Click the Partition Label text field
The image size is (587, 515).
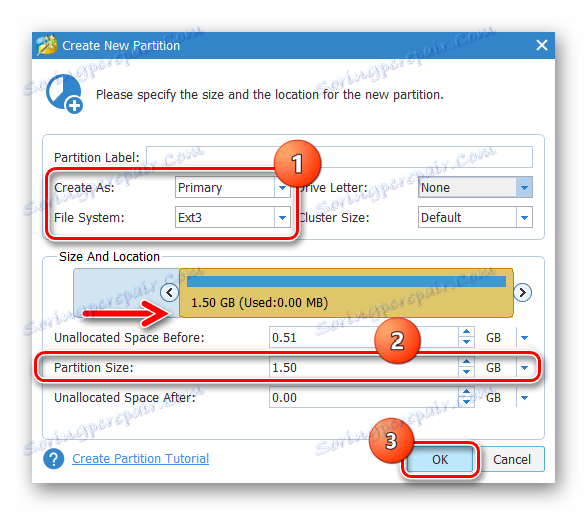[x=339, y=157]
